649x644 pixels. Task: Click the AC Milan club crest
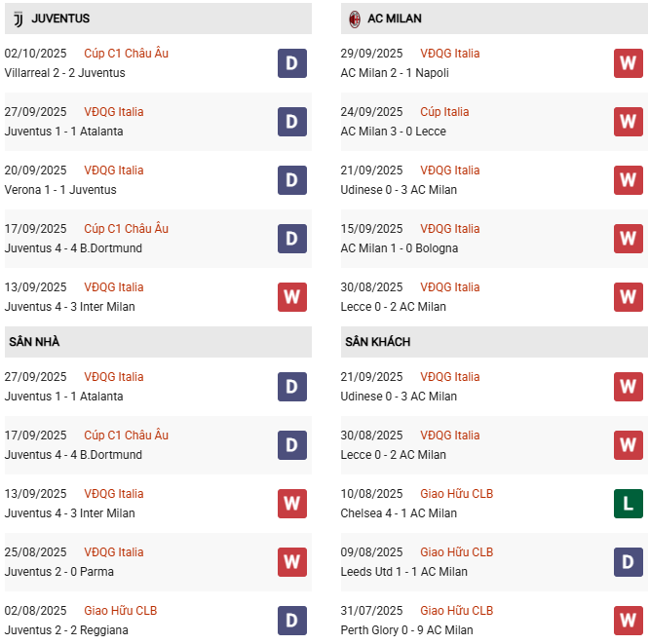(355, 19)
